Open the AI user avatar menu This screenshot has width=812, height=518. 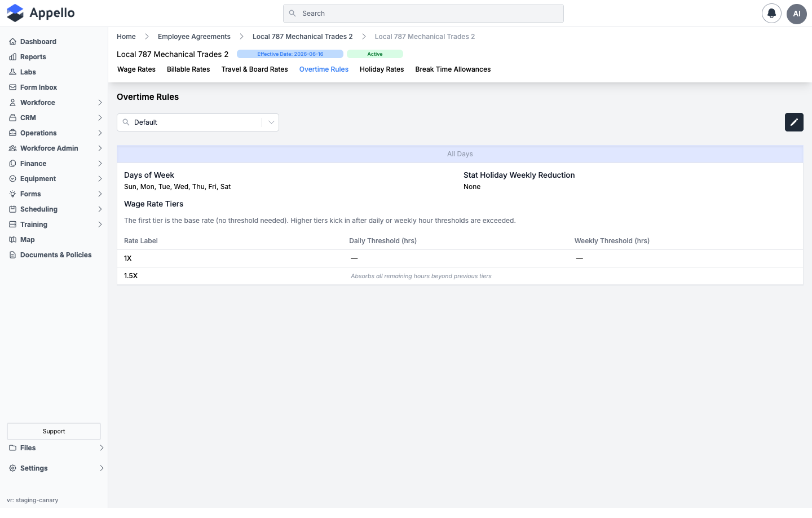click(797, 14)
